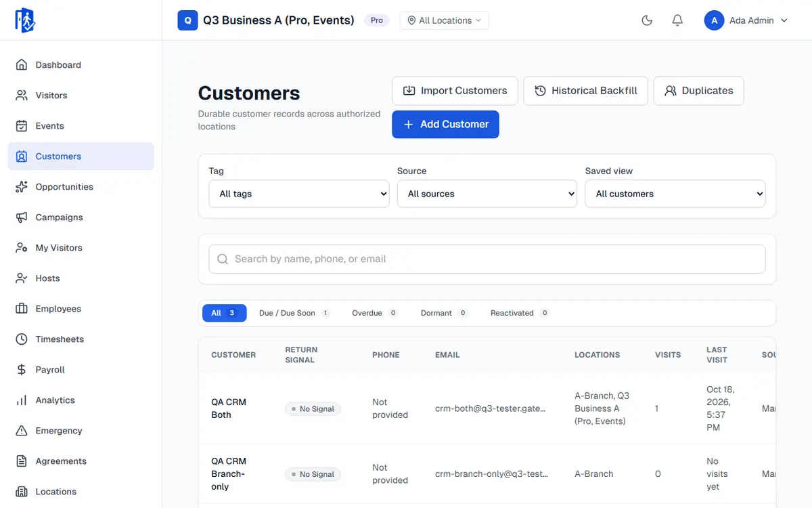This screenshot has width=812, height=508.
Task: Click the My Visitors icon
Action: [22, 248]
